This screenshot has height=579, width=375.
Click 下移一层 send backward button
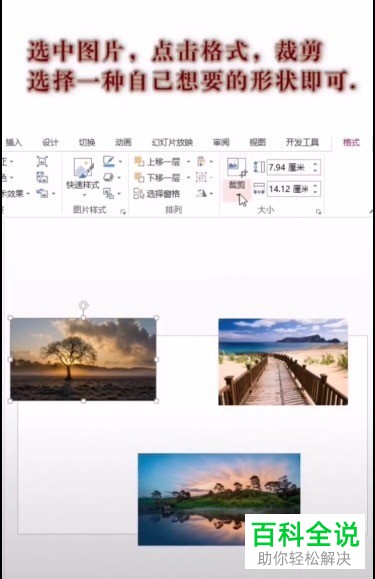[158, 178]
